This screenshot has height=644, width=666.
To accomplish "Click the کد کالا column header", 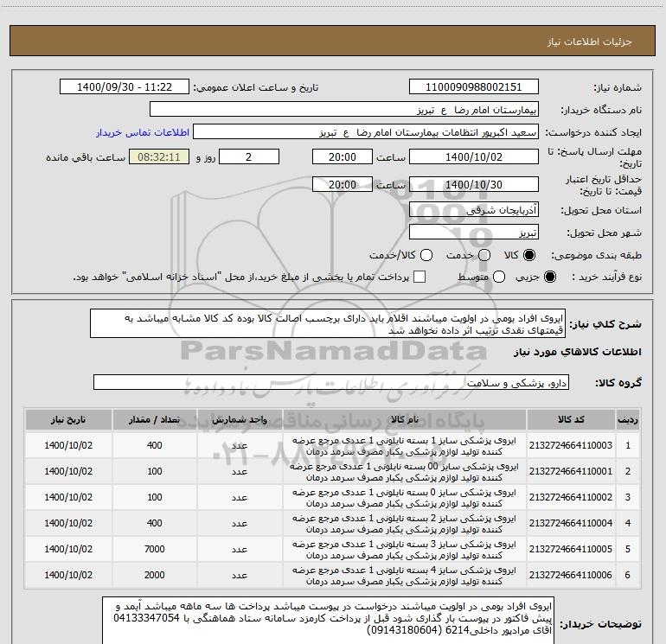I will 571,420.
